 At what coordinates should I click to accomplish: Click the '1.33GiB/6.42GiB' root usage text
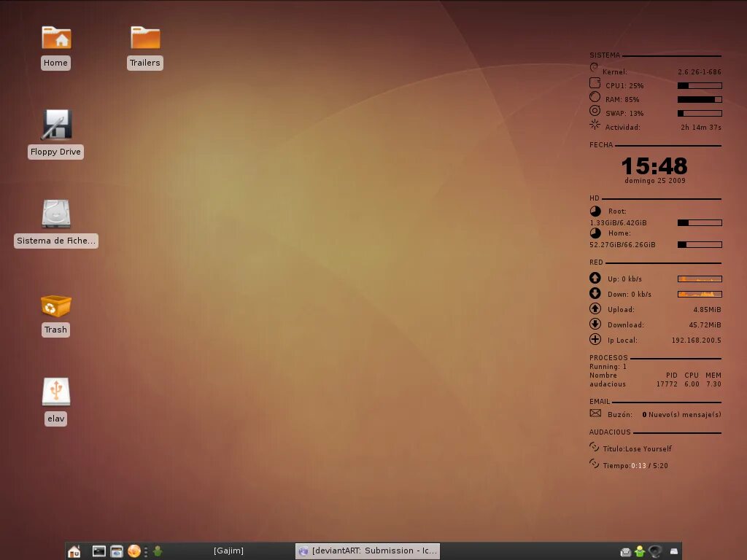(618, 223)
